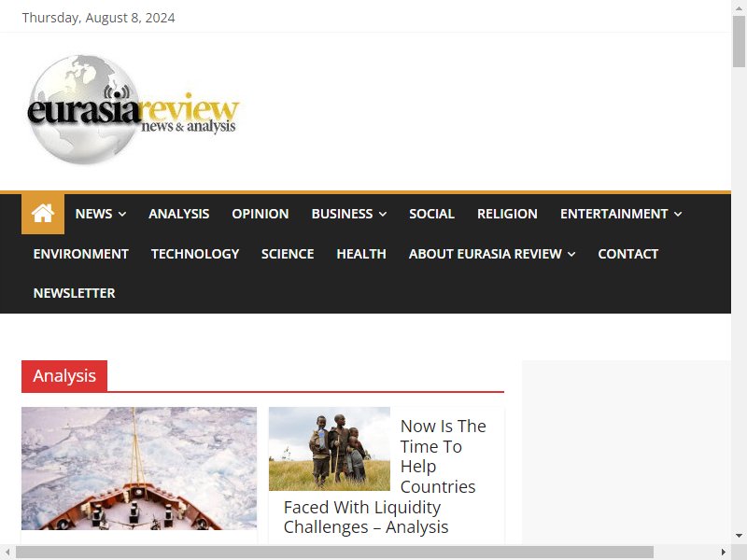Open the Environment section
747x560 pixels.
tap(81, 254)
